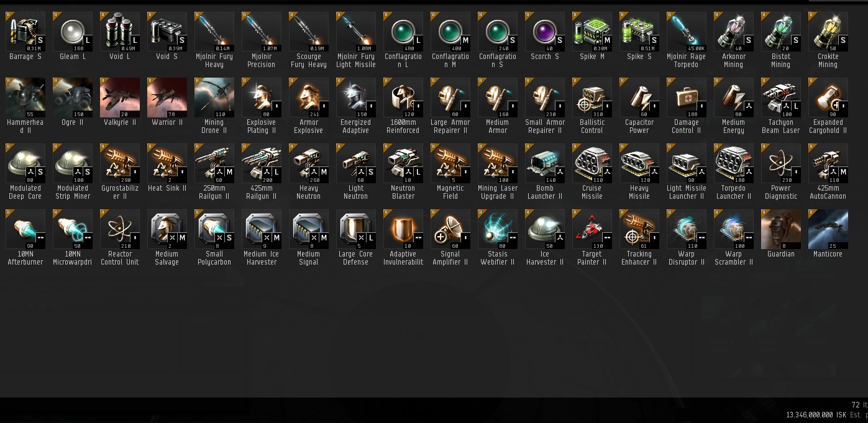Viewport: 868px width, 423px height.
Task: Click the Light Neutron blaster icon
Action: 356,163
